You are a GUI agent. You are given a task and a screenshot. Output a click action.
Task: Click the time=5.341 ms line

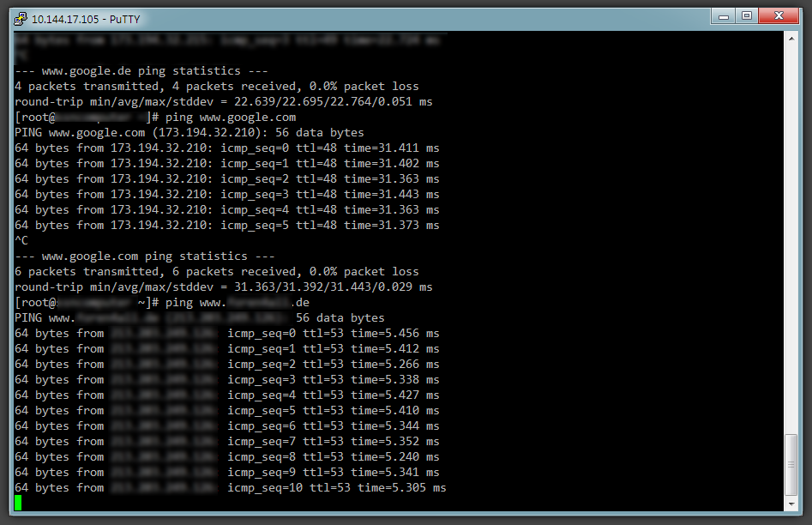tap(227, 473)
